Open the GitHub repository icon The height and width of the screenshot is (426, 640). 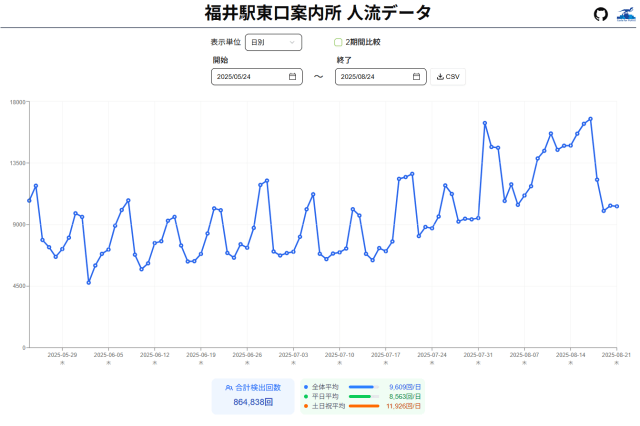(600, 14)
